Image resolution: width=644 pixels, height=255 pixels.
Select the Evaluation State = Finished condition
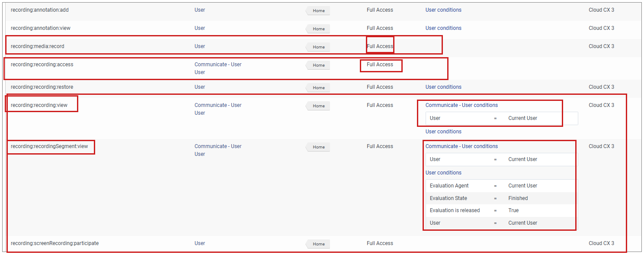(x=500, y=198)
